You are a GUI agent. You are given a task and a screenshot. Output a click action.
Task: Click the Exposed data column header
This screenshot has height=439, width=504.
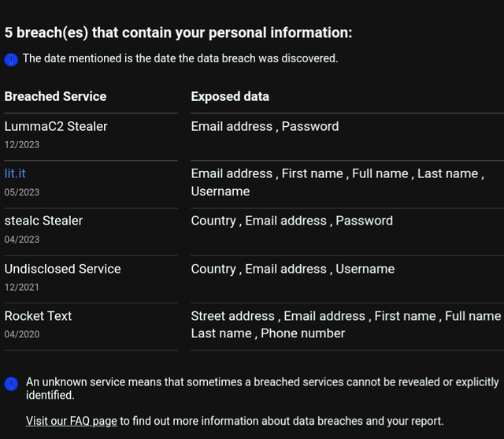tap(230, 96)
